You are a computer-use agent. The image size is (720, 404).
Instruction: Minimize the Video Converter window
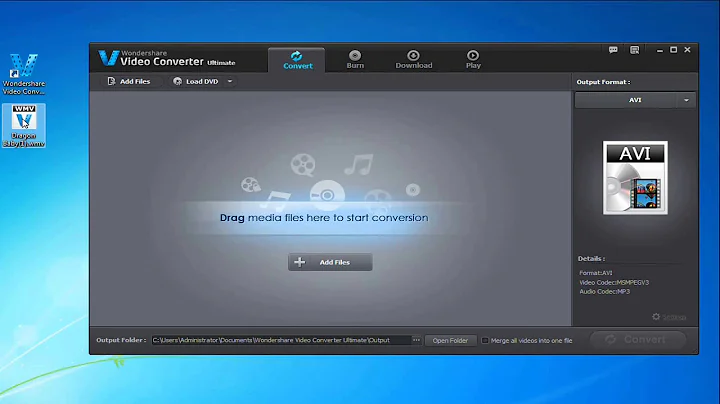(660, 50)
